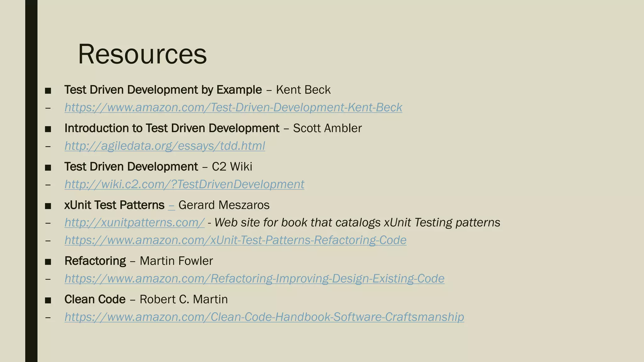Open the agiledata.org essays tdd.html link

(165, 146)
